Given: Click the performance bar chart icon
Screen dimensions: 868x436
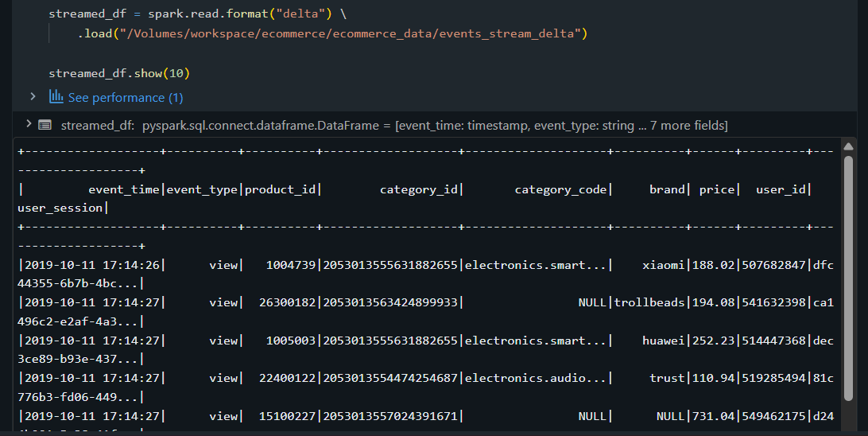Looking at the screenshot, I should (56, 97).
